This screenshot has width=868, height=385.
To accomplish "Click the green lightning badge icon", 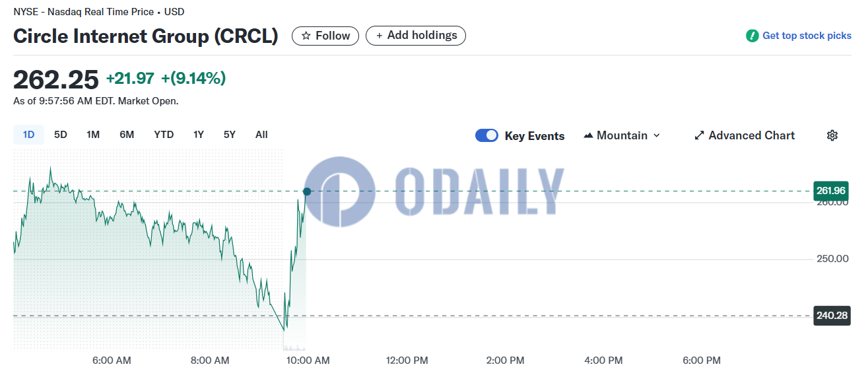I will click(752, 36).
